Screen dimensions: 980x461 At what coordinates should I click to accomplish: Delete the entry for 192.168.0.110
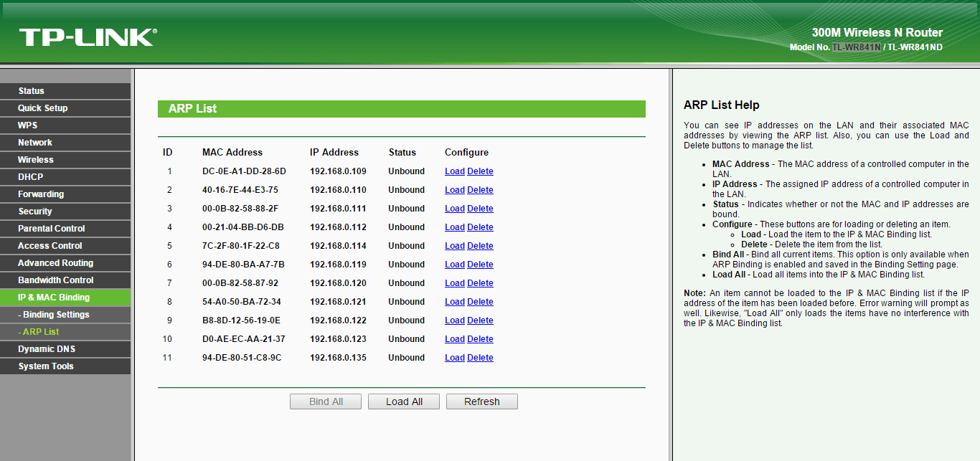pyautogui.click(x=480, y=190)
